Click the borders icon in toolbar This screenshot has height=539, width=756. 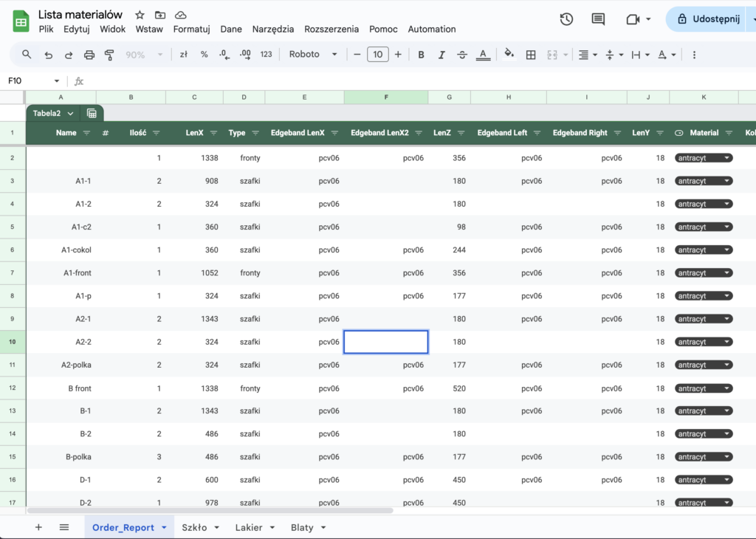pyautogui.click(x=530, y=55)
